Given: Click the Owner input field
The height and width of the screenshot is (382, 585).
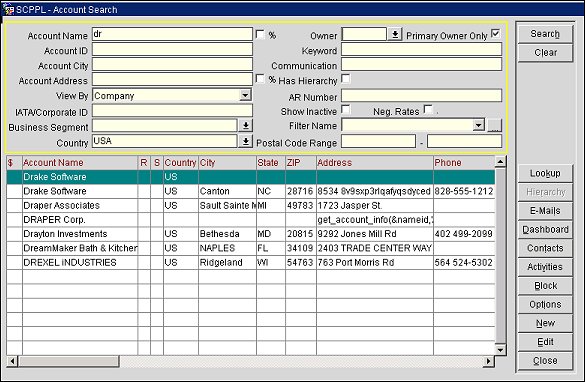Looking at the screenshot, I should pos(364,34).
